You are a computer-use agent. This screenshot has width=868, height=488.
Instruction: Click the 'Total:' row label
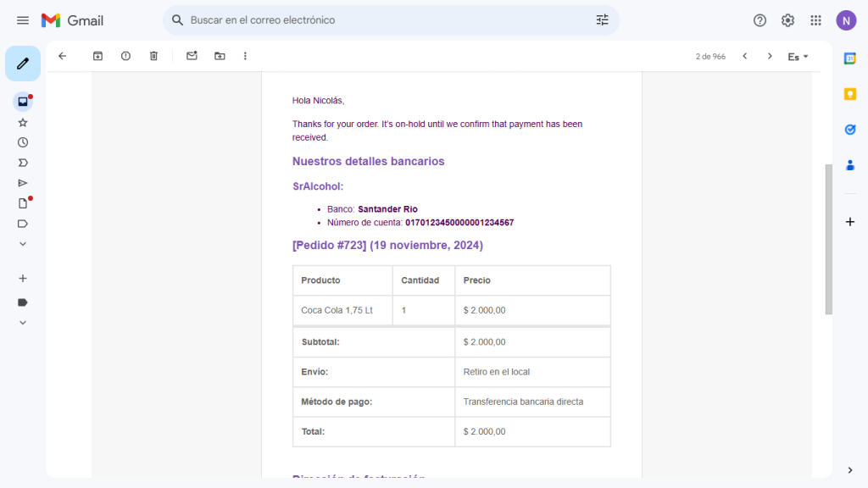(313, 431)
